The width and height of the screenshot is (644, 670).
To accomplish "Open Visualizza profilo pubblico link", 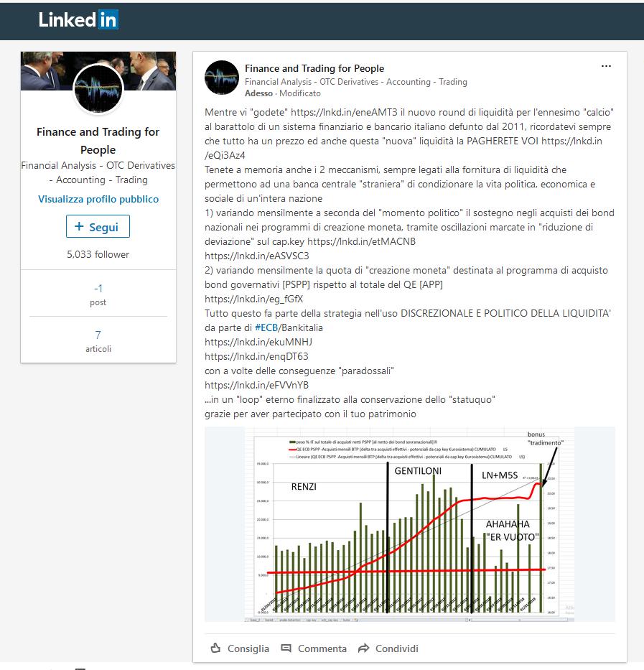I will click(98, 199).
